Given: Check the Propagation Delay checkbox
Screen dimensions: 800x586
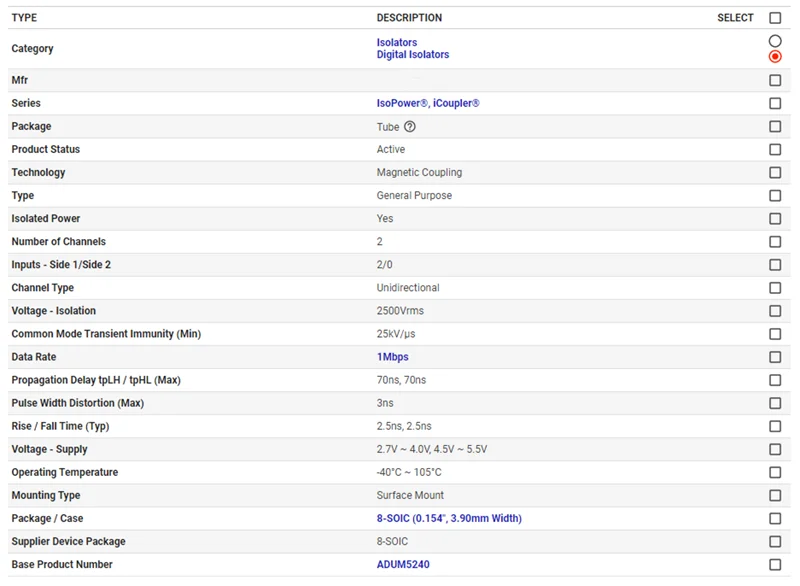Looking at the screenshot, I should [x=774, y=380].
